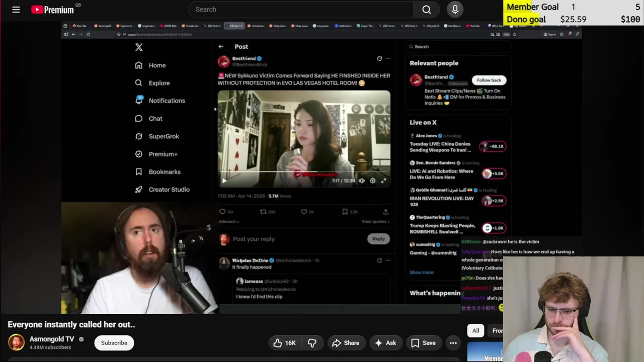Like the video with thumbs-up
644x362 pixels.
pos(285,343)
